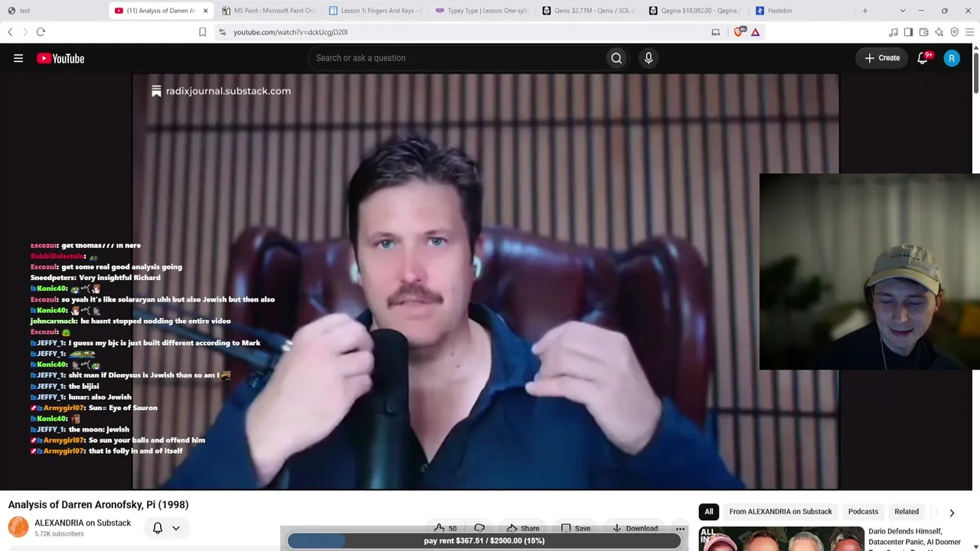Open the Leo AI sparkle icon
Image resolution: width=980 pixels, height=551 pixels.
[x=939, y=32]
